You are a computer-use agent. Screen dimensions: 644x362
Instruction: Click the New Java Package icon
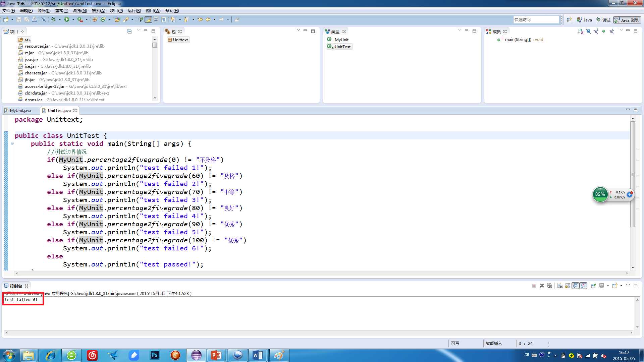coord(95,20)
